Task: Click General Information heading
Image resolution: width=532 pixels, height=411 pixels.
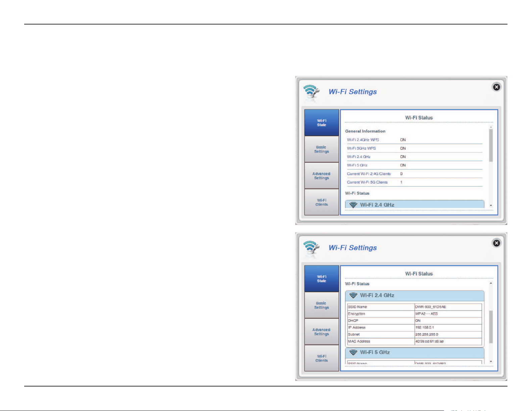Action: [x=365, y=131]
